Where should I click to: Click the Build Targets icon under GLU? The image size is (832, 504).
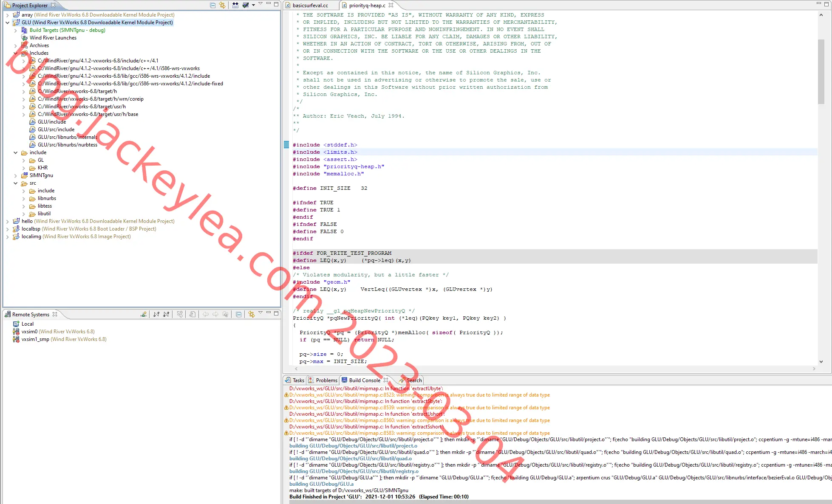(x=24, y=30)
